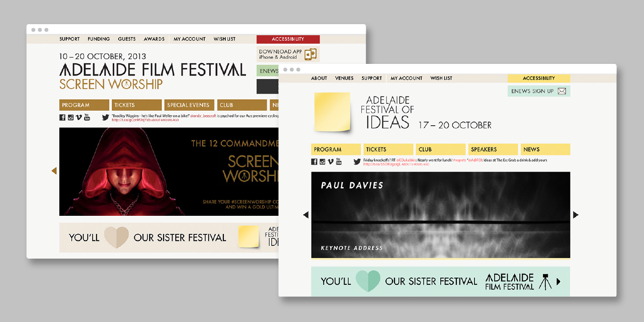Open Vimeo icon on Film Festival page
Viewport: 644px width, 322px height.
[79, 117]
